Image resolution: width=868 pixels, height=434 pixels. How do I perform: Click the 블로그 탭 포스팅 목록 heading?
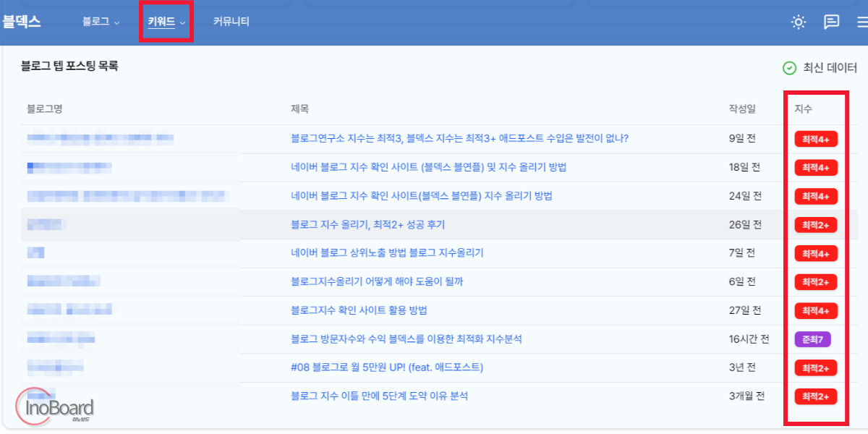pyautogui.click(x=69, y=66)
